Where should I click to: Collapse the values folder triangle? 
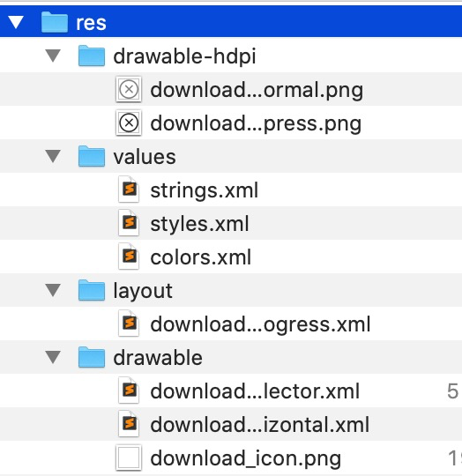[x=53, y=156]
